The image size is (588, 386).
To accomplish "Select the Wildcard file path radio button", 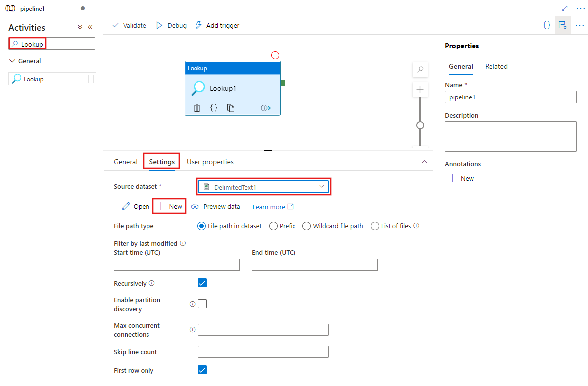I will point(306,226).
